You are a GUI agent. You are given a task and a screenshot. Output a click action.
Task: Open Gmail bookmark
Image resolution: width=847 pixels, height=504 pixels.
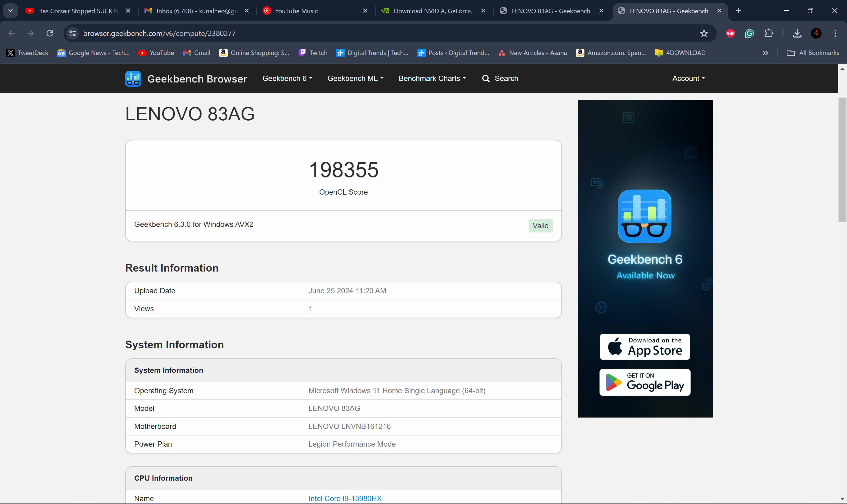coord(197,53)
